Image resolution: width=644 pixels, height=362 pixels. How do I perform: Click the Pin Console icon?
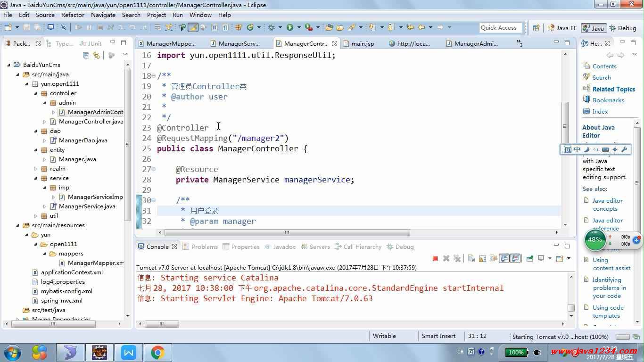[x=530, y=258]
